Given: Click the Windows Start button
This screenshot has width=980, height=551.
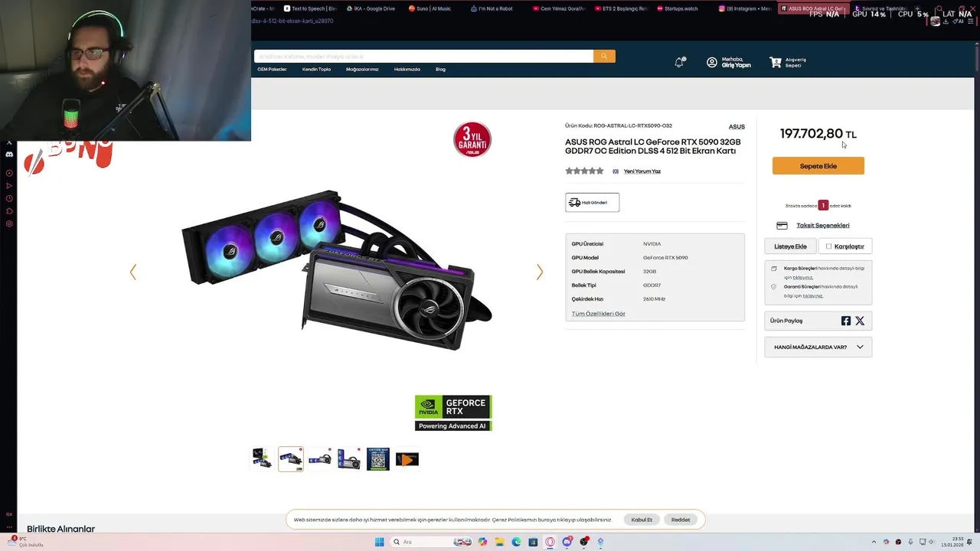Looking at the screenshot, I should [x=379, y=542].
